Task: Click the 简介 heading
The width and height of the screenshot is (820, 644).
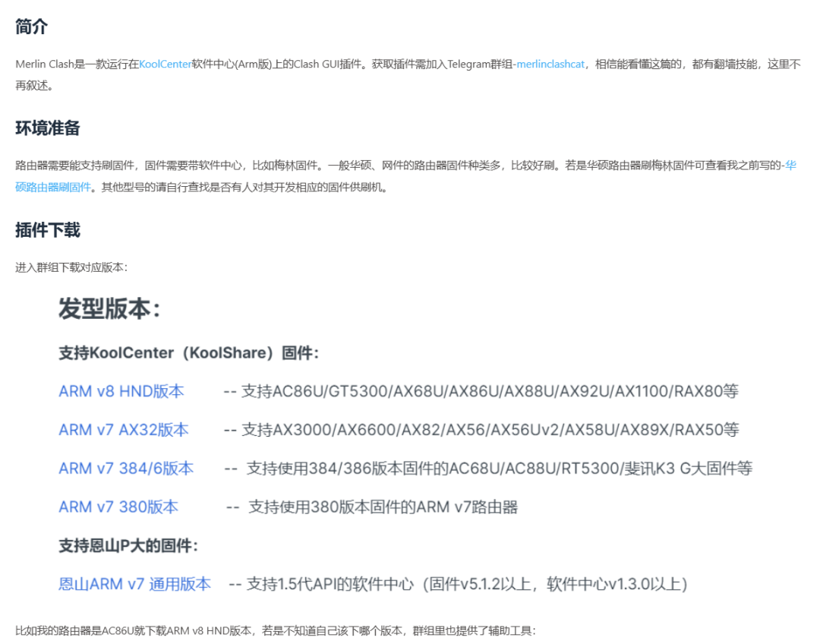Action: point(31,26)
